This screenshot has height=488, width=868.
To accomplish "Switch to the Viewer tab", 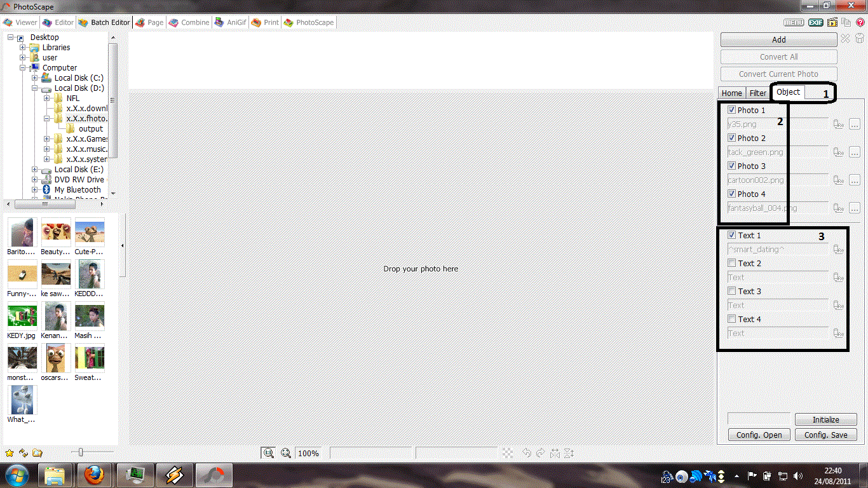I will (x=20, y=22).
